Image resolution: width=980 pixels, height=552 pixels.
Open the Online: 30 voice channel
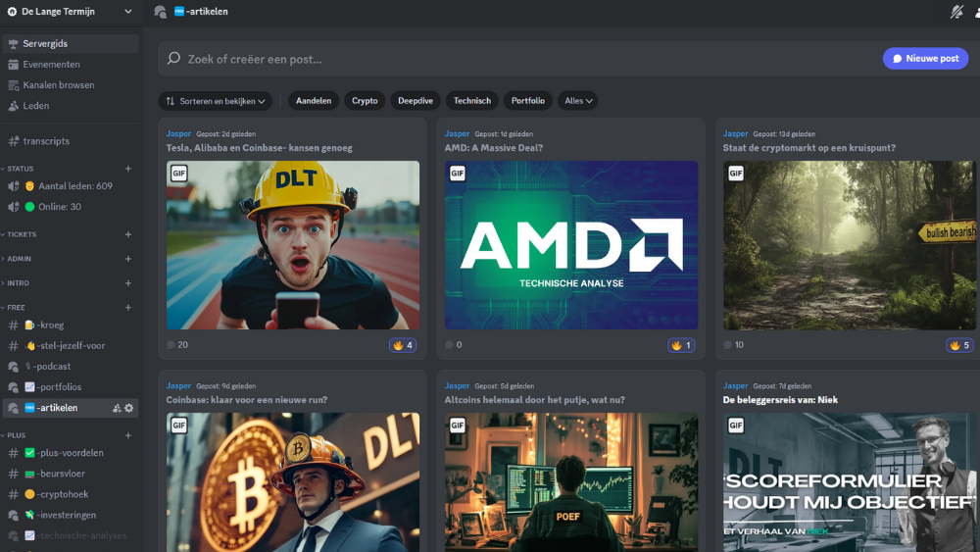[x=70, y=207]
